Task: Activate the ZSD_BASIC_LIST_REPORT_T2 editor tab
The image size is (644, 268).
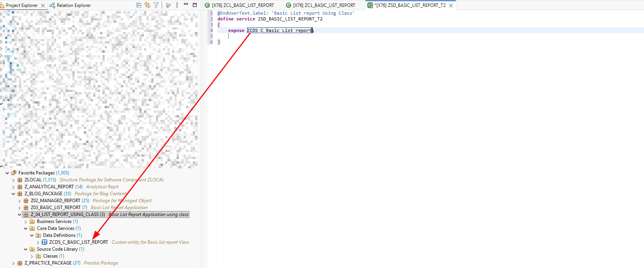Action: pos(410,5)
